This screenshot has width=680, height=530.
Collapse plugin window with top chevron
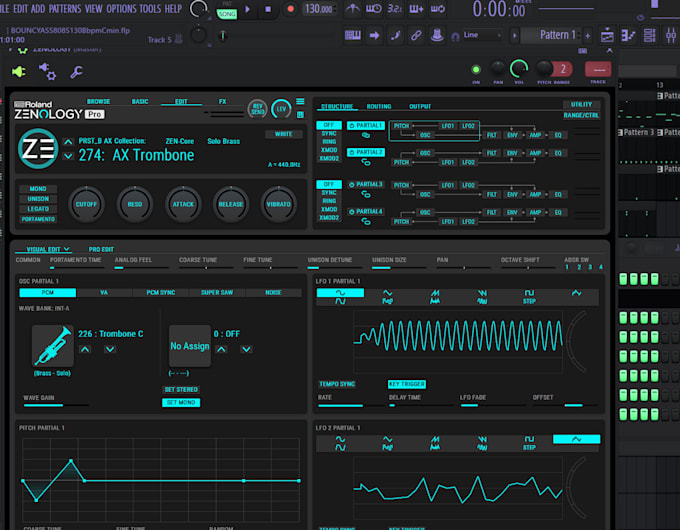pos(610,51)
